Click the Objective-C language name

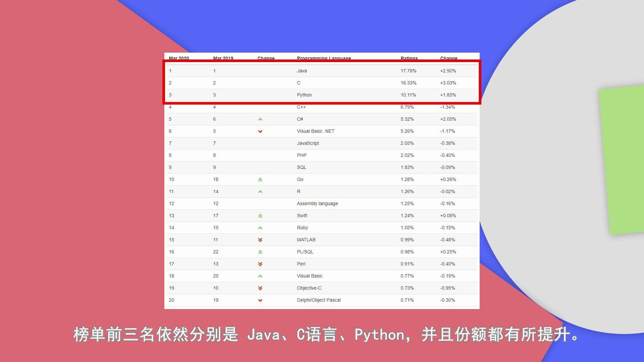(309, 288)
